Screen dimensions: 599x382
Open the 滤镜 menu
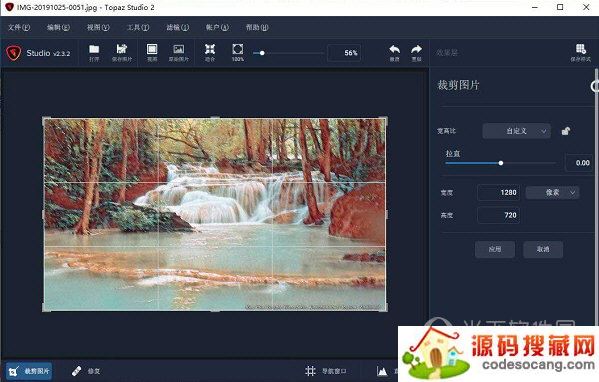tap(178, 28)
